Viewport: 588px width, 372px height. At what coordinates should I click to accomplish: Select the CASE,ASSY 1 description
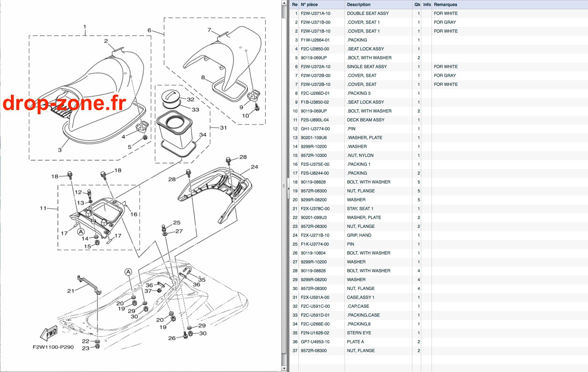pos(361,297)
